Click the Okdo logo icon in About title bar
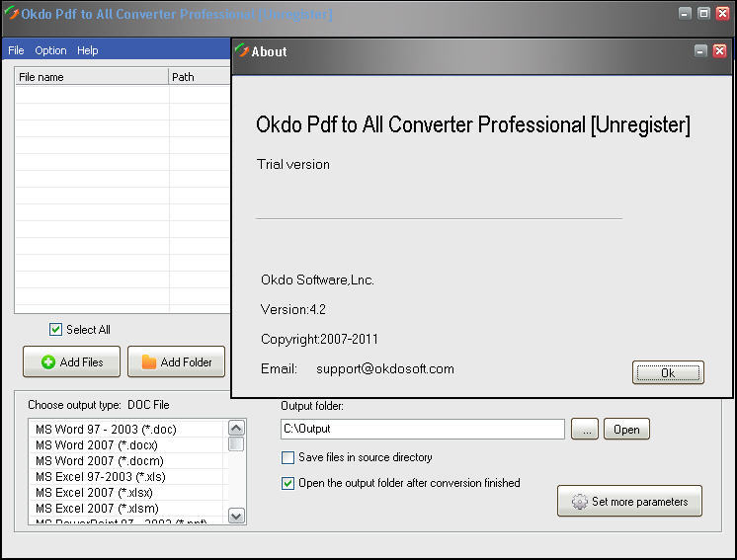The image size is (737, 560). [x=242, y=50]
